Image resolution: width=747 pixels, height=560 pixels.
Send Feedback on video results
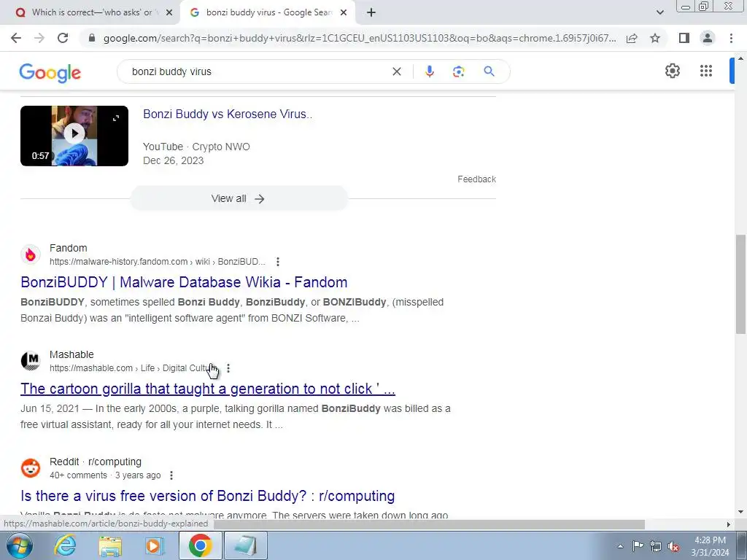coord(476,179)
